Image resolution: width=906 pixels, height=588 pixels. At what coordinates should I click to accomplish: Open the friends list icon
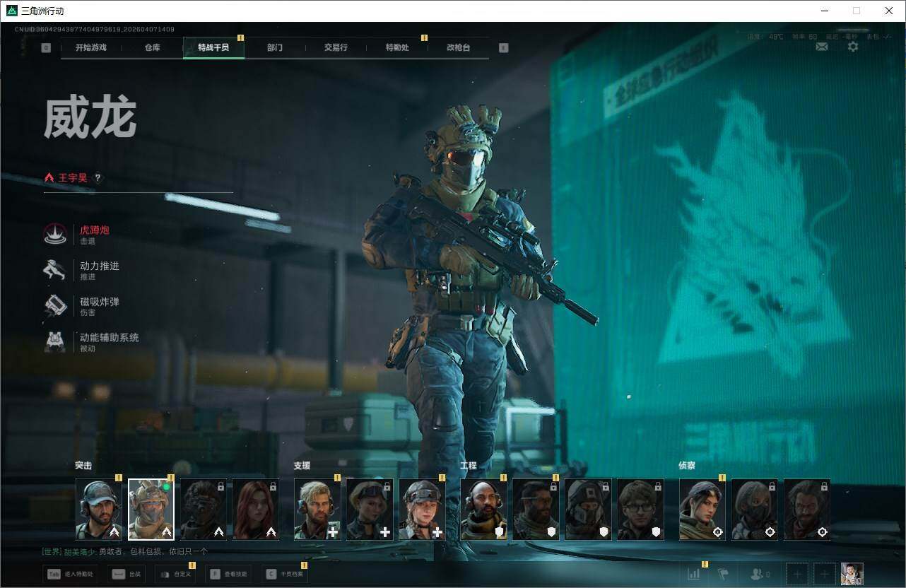pyautogui.click(x=759, y=575)
